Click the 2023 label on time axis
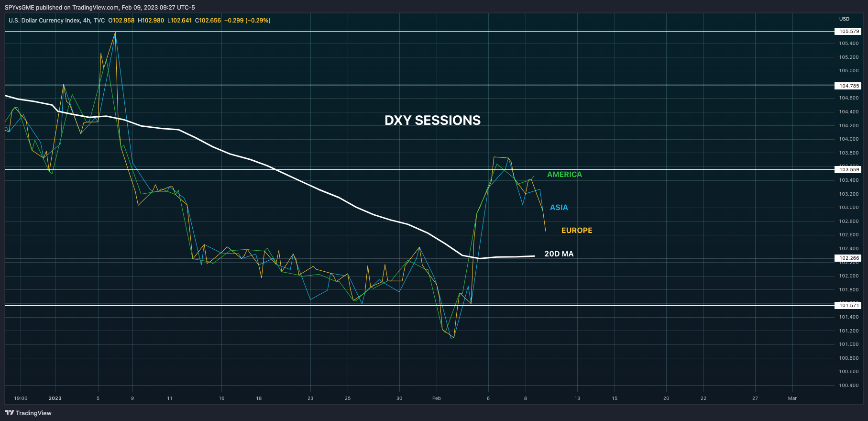868x421 pixels. pyautogui.click(x=55, y=398)
